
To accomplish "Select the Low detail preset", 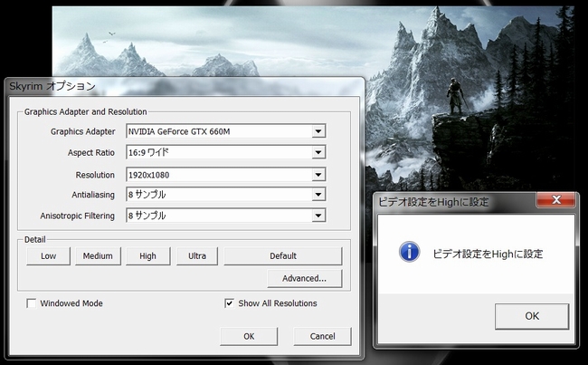I will 48,256.
